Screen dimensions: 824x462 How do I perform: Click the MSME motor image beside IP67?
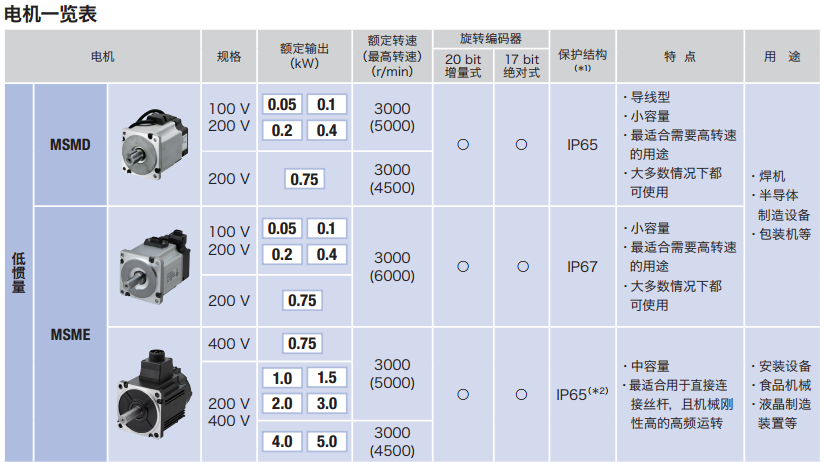point(153,266)
